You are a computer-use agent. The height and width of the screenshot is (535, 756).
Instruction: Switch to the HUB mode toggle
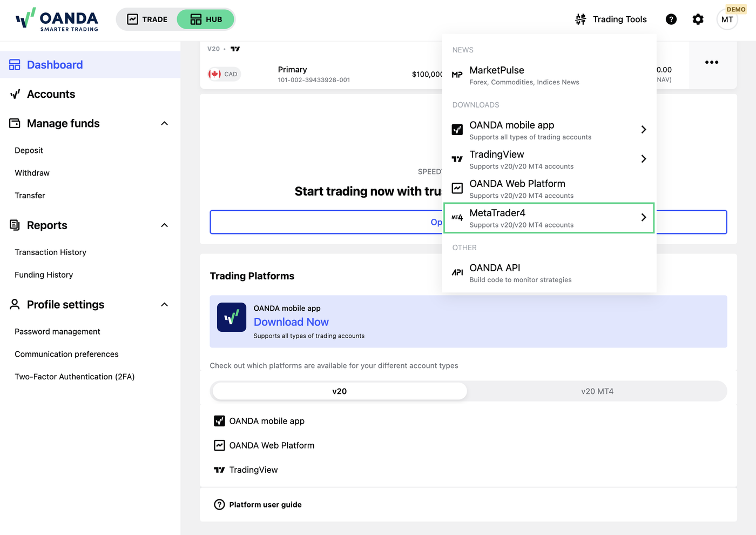206,19
